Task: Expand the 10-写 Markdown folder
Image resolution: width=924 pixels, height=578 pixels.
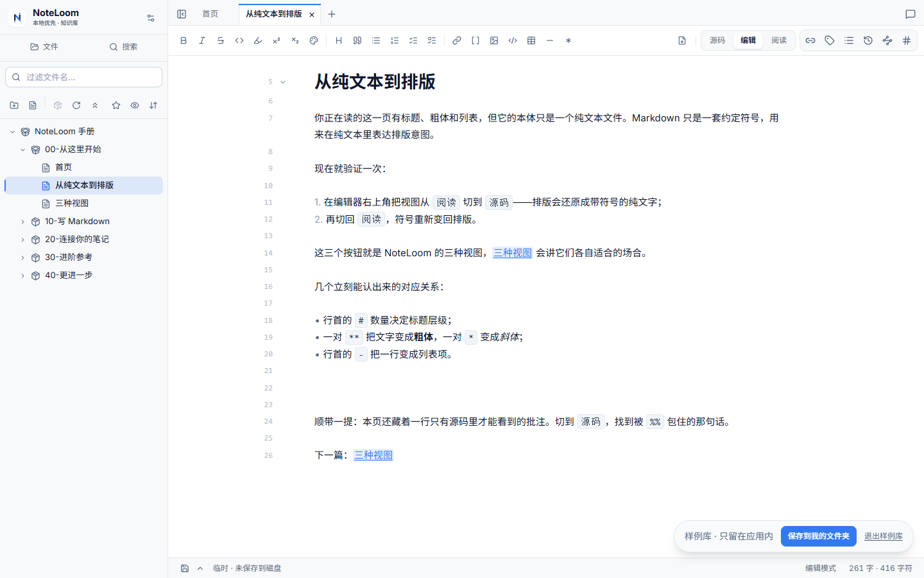Action: pyautogui.click(x=22, y=222)
